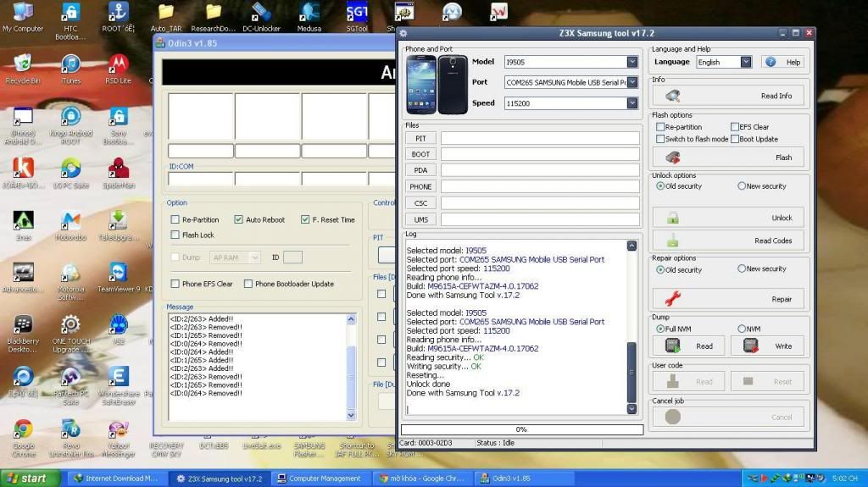Open the Model dropdown list
868x487 pixels.
[x=632, y=62]
